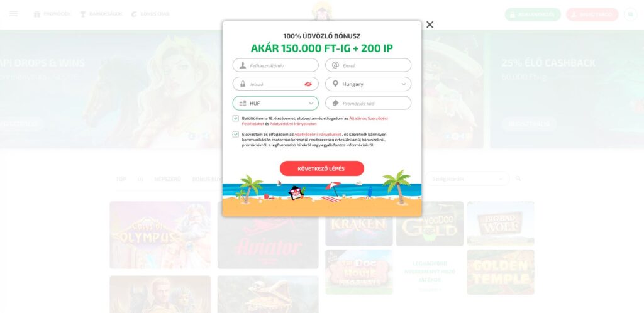Expand the Hungary country dropdown
Screen dimensions: 644x313
pos(368,84)
